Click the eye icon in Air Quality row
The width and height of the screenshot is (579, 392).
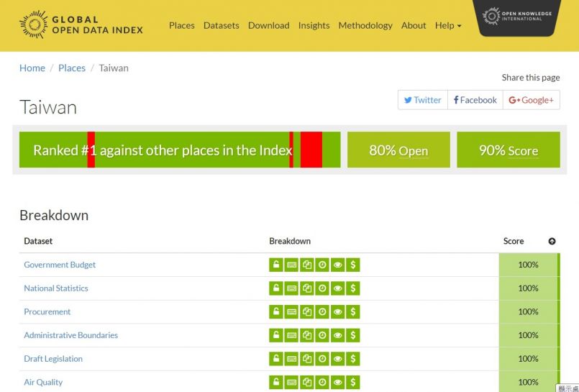(337, 382)
